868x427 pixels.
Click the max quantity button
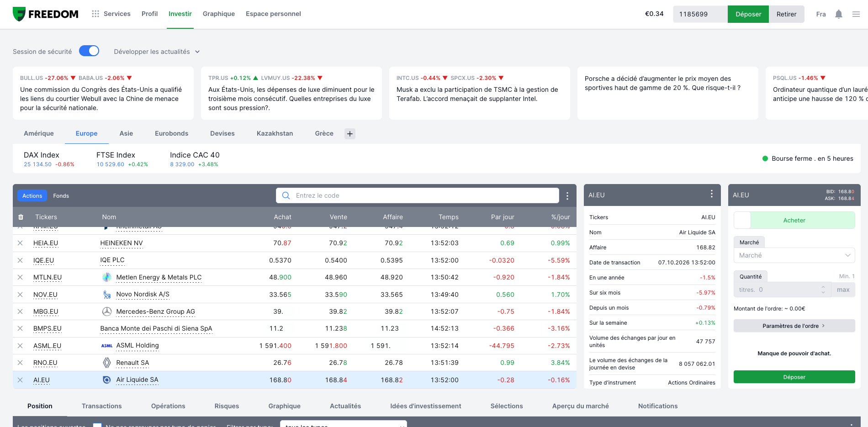pos(843,290)
